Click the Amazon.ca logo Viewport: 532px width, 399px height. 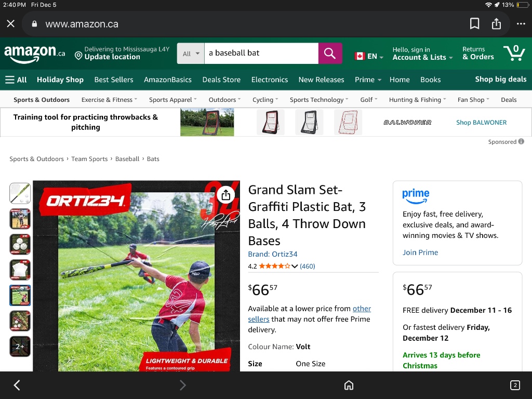click(34, 53)
